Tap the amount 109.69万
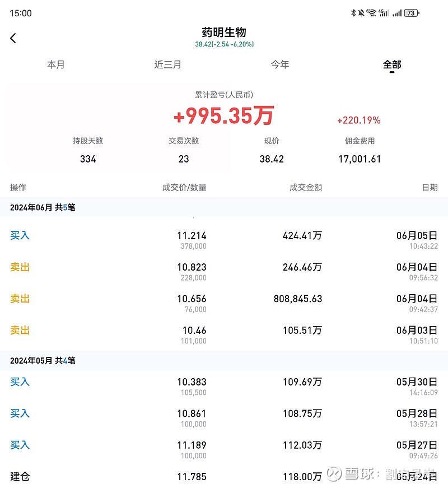 click(x=302, y=382)
